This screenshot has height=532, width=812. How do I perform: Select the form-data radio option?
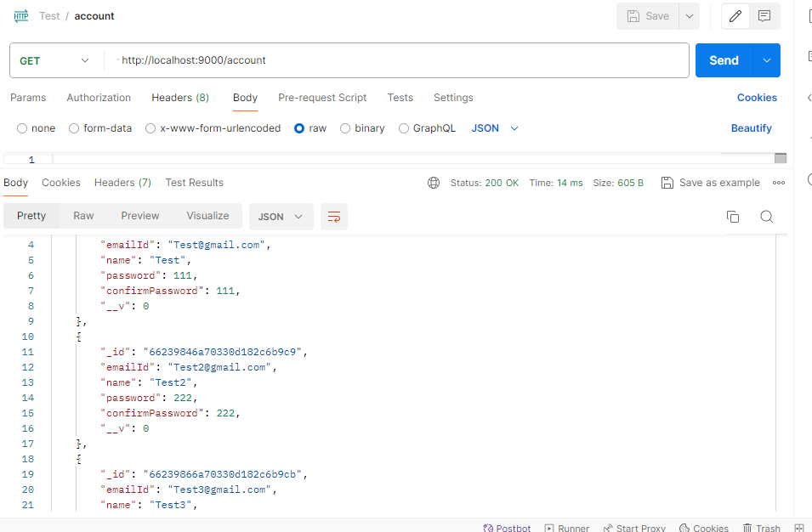click(x=74, y=128)
